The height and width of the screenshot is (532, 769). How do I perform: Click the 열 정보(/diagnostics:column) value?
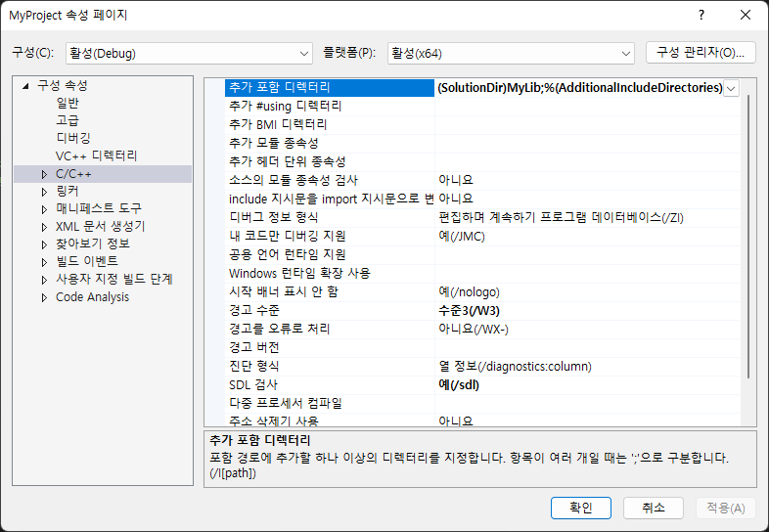point(588,367)
